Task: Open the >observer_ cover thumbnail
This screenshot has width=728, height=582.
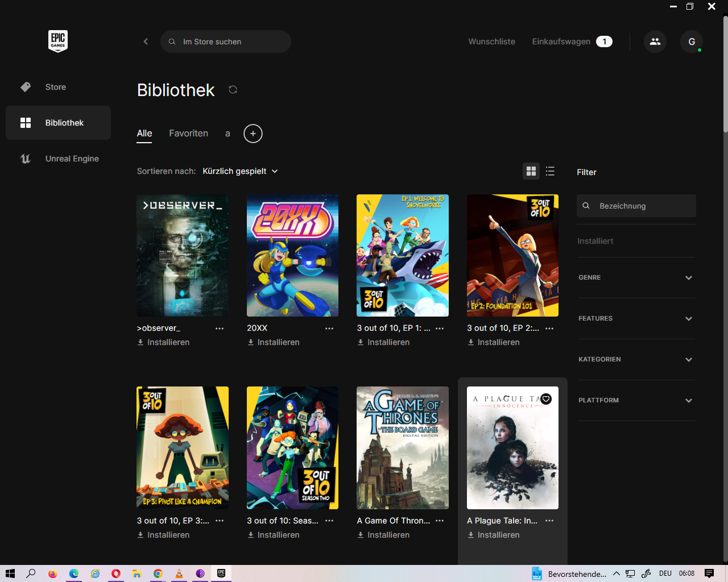Action: coord(183,256)
